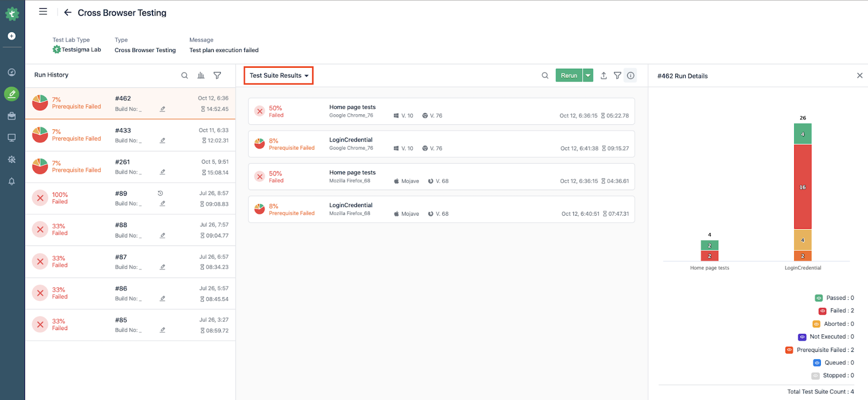This screenshot has height=400, width=868.
Task: Click the info icon in the results toolbar
Action: click(630, 75)
